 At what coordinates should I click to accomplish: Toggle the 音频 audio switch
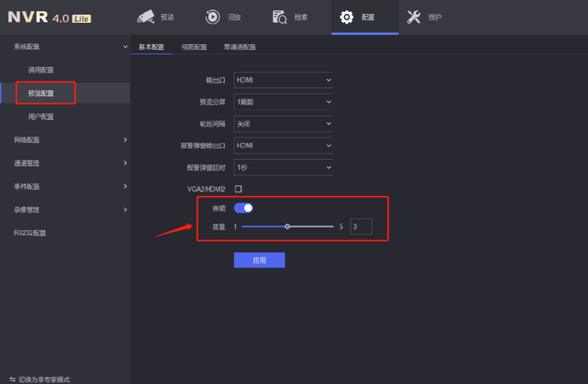pos(243,208)
